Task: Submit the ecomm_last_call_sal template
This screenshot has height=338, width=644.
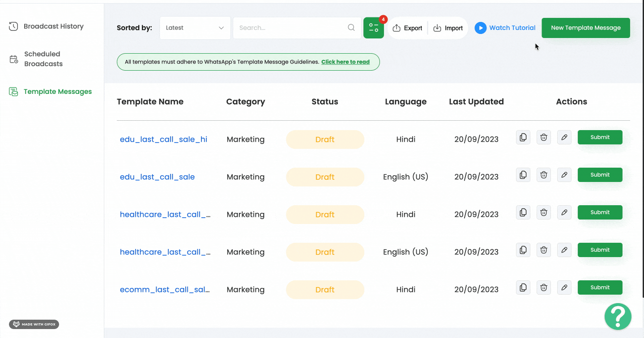Action: click(600, 287)
